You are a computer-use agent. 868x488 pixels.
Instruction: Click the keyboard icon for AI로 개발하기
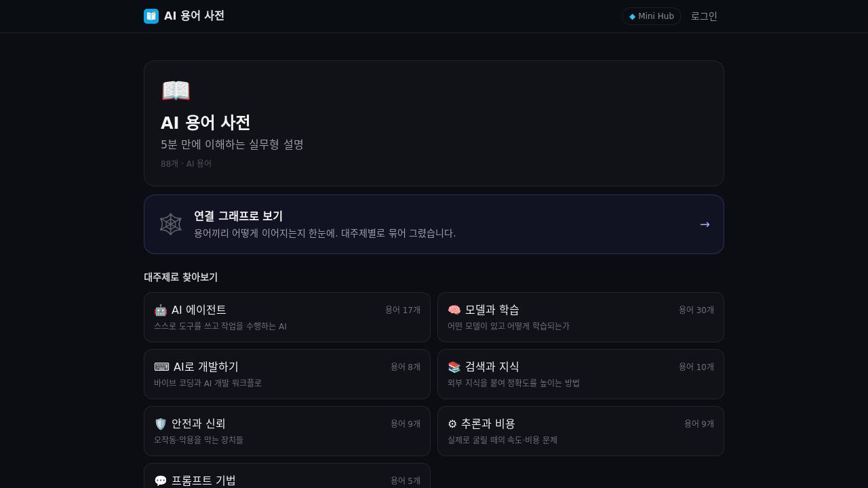(x=161, y=367)
